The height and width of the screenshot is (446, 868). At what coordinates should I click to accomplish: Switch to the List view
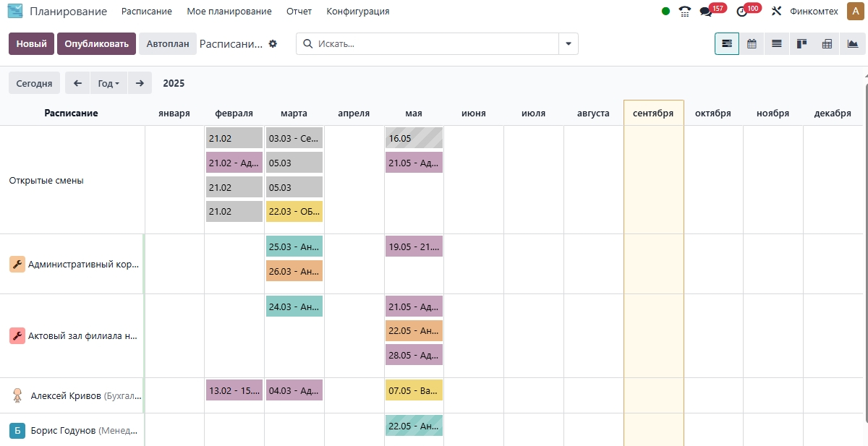pyautogui.click(x=776, y=44)
